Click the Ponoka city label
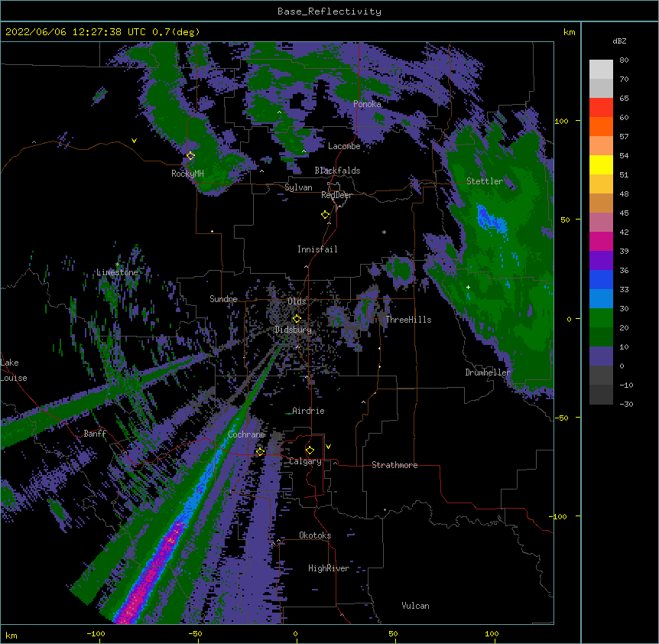The height and width of the screenshot is (644, 659). (367, 104)
